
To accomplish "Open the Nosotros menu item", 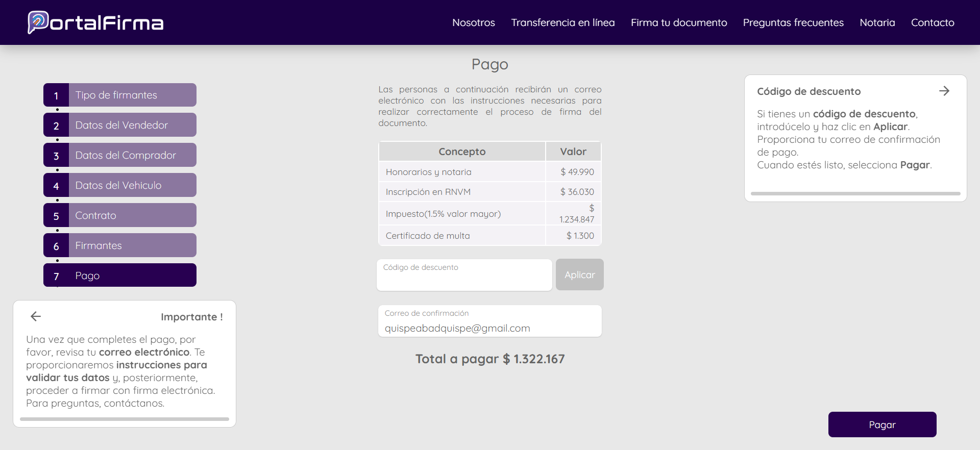I will pyautogui.click(x=473, y=22).
